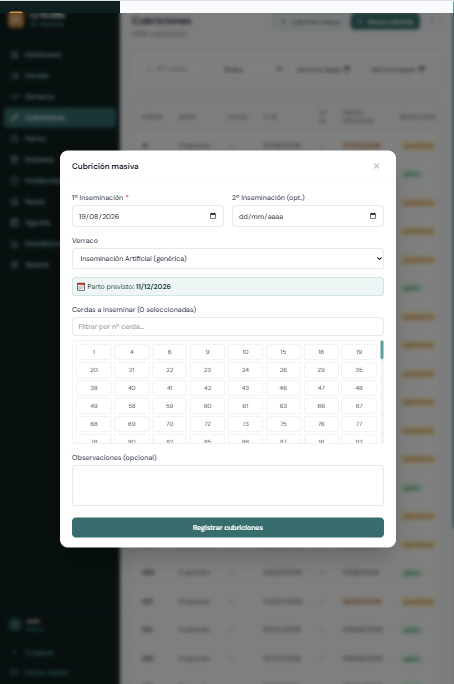Screen dimensions: 454x684
Task: Click the 2ª Inseminación date field
Action: [308, 216]
